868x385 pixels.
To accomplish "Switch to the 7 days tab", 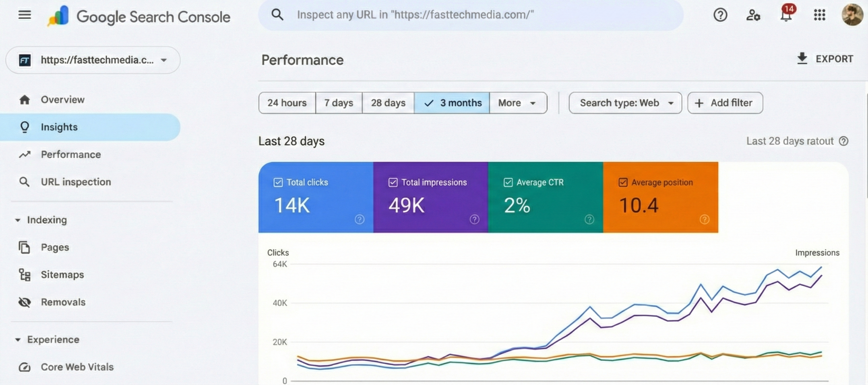I will [338, 103].
